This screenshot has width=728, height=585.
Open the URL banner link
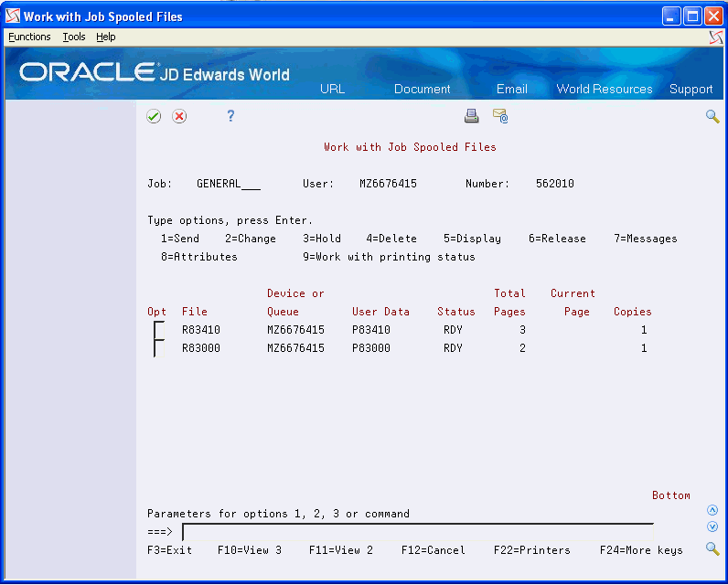[x=332, y=89]
